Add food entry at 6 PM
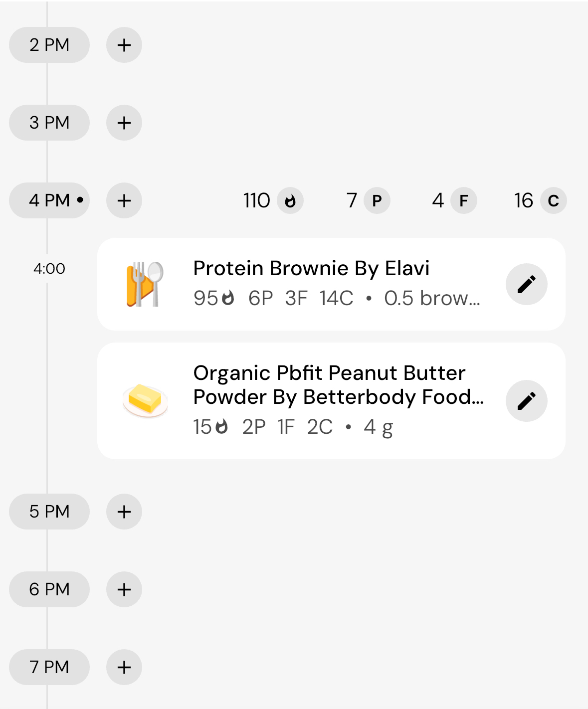Viewport: 588px width, 709px height. pos(124,589)
